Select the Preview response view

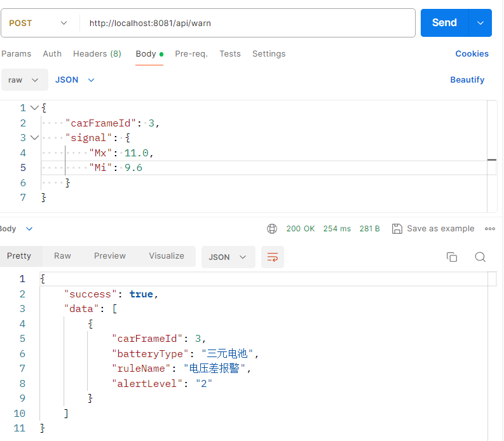tap(109, 256)
